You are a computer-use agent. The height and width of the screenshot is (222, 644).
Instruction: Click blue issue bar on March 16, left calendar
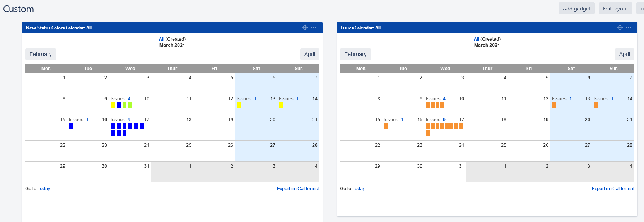tap(71, 126)
